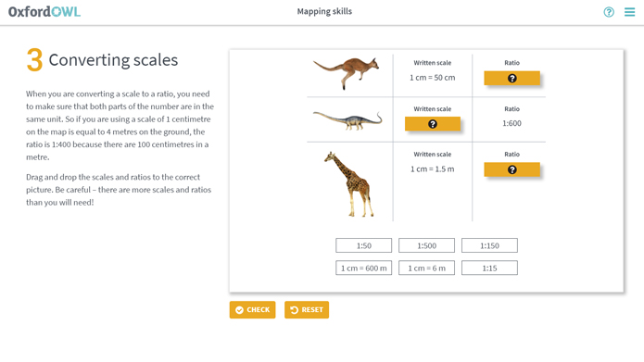
Task: Click the Oxford OWL logo
Action: (x=44, y=11)
